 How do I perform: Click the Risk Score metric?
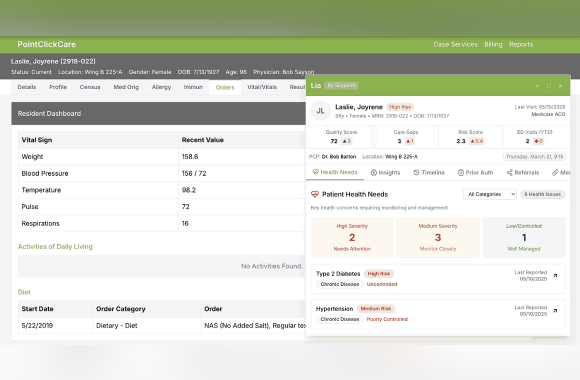pyautogui.click(x=470, y=137)
